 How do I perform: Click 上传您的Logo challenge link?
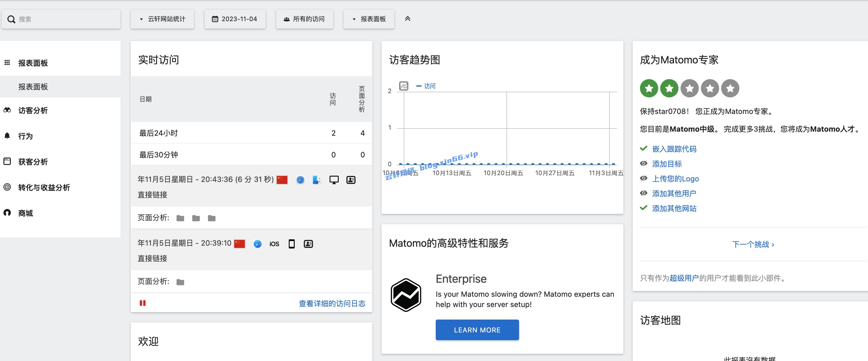[675, 179]
